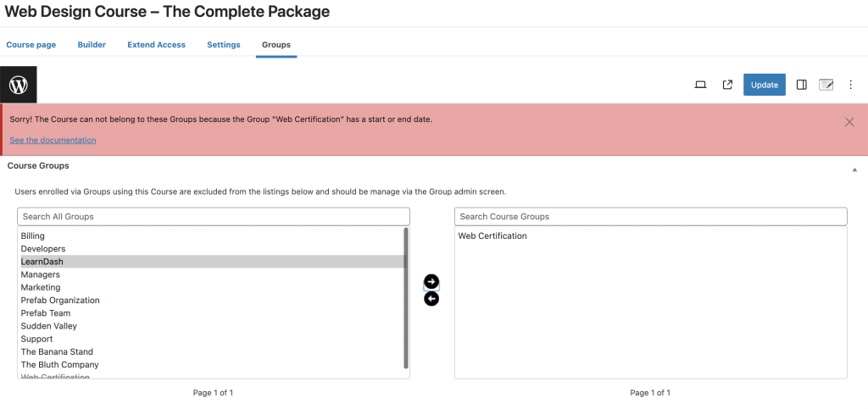Viewport: 868px width, 409px height.
Task: Focus the Search All Groups field
Action: pos(214,217)
